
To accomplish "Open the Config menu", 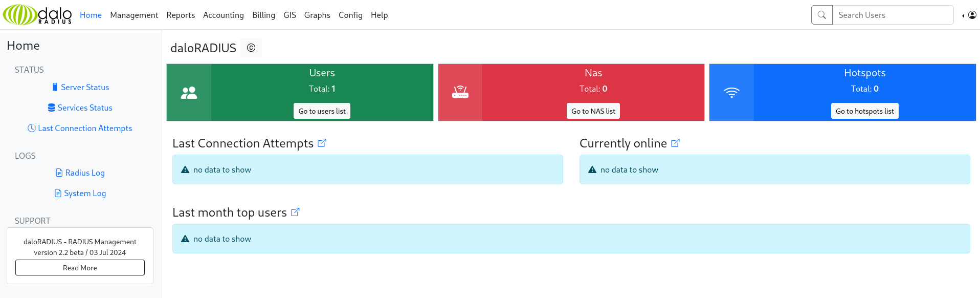I will (x=350, y=15).
